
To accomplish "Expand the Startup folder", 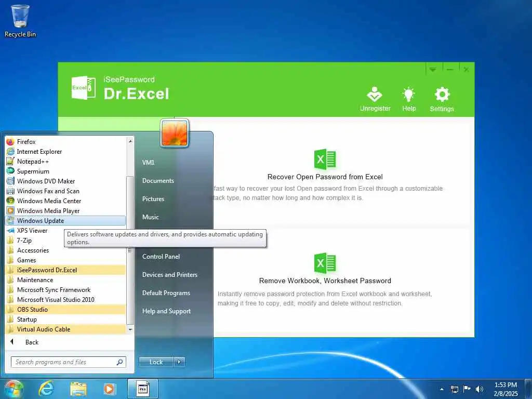I will (65, 319).
